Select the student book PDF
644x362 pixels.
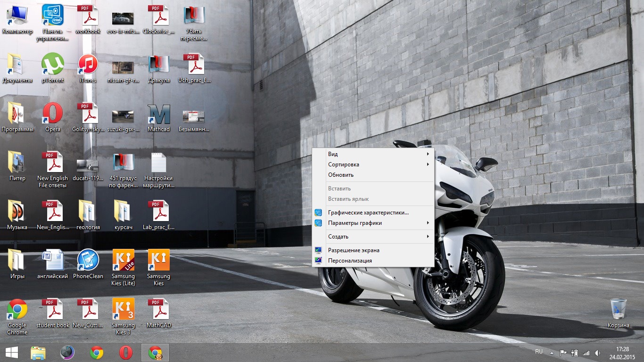(x=53, y=314)
